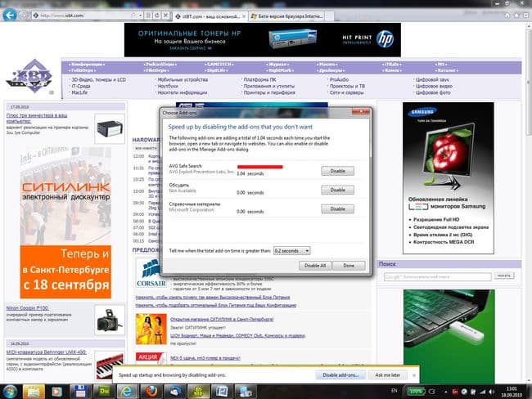Dismiss the notification bar with its X
Viewport: 532px width, 399px height.
pos(414,375)
